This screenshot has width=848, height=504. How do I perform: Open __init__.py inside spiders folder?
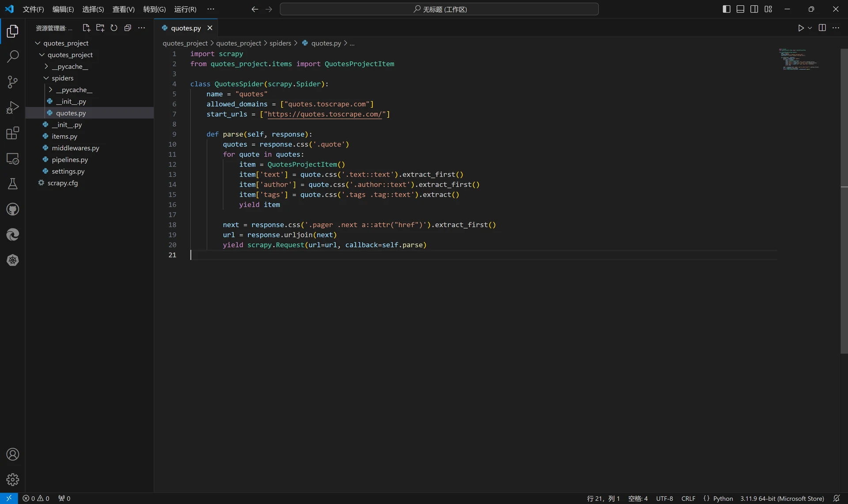tap(89, 102)
